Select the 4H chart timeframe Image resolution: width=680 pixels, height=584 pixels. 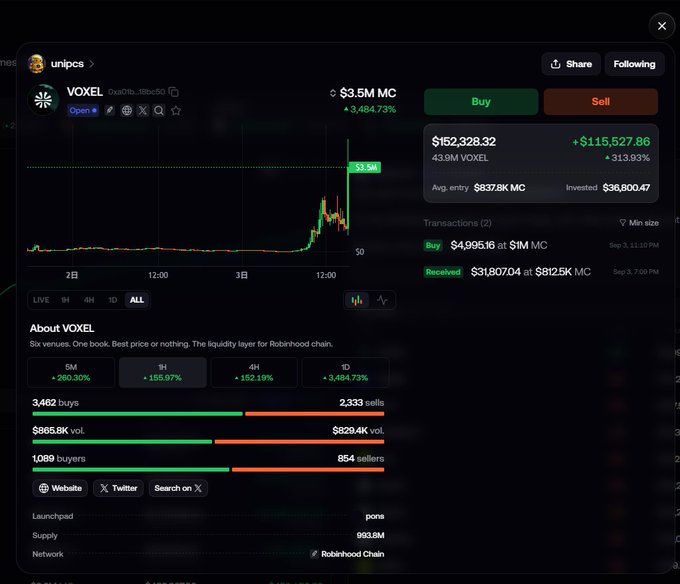coord(89,300)
